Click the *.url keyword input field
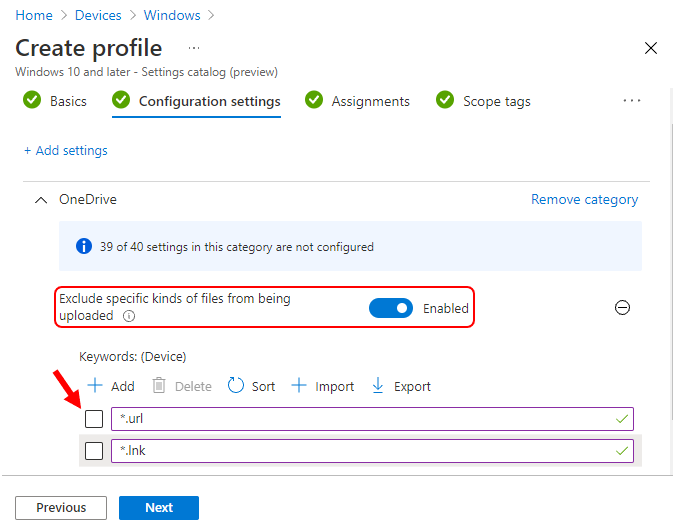 [x=372, y=419]
